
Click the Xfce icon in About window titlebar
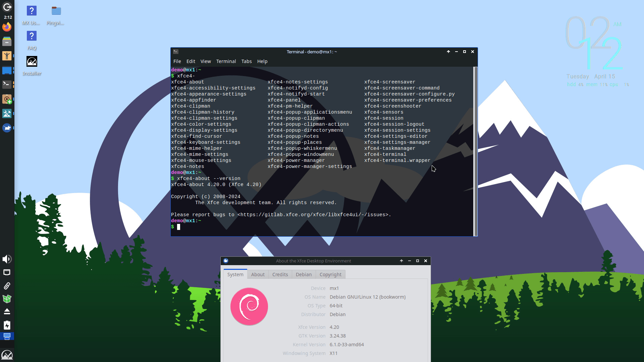pyautogui.click(x=226, y=261)
